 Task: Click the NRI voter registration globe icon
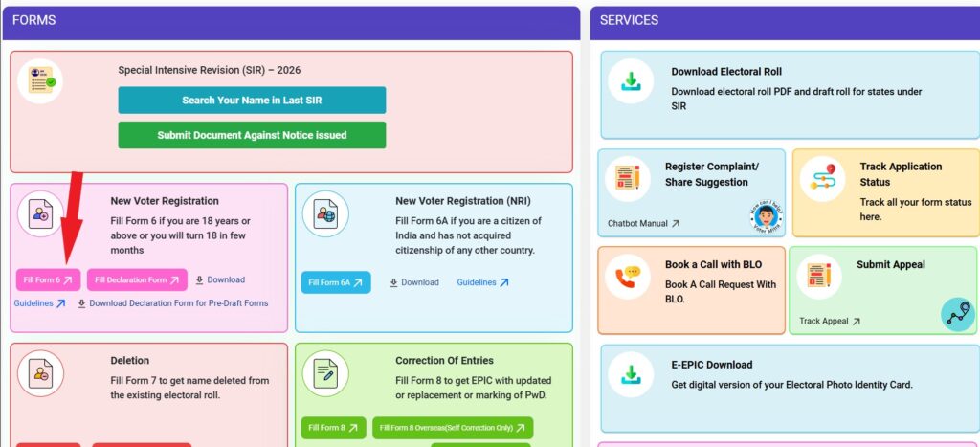point(325,213)
